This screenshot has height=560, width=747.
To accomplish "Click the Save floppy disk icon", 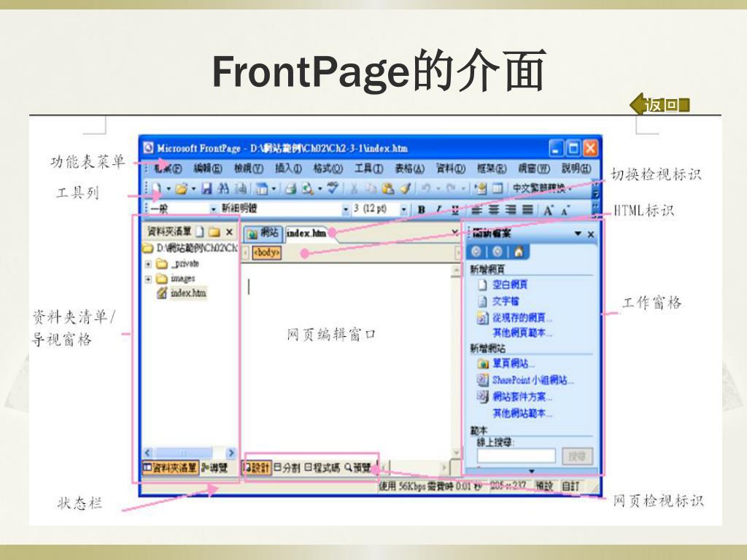I will (x=206, y=189).
